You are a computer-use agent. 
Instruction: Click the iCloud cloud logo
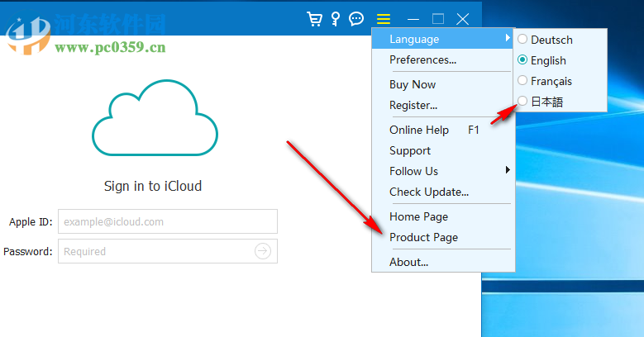pyautogui.click(x=155, y=119)
